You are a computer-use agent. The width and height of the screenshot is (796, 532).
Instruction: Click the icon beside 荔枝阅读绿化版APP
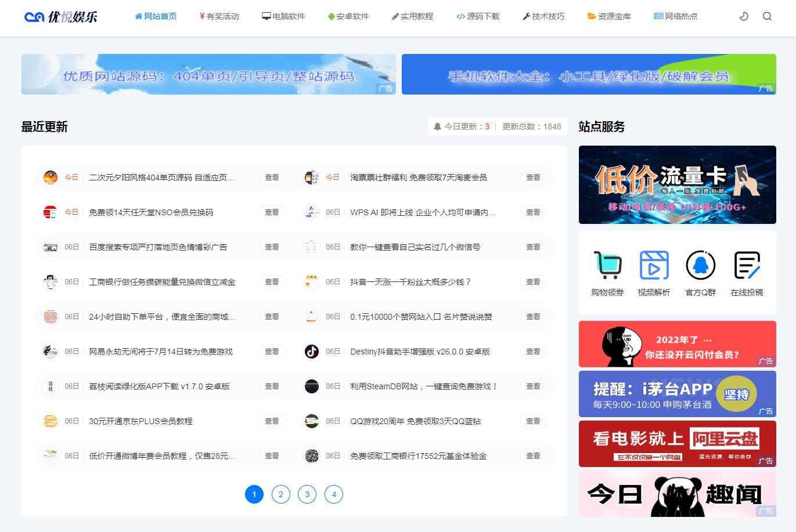tap(51, 386)
